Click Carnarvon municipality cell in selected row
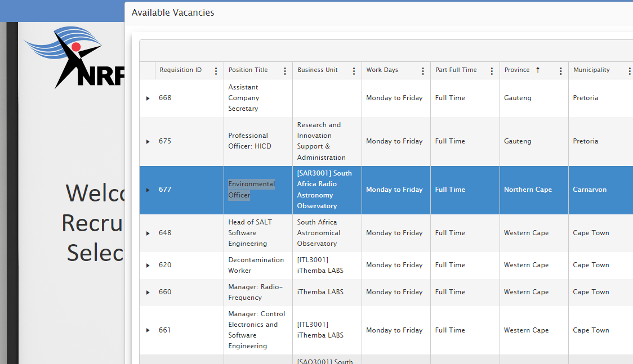 [x=590, y=190]
